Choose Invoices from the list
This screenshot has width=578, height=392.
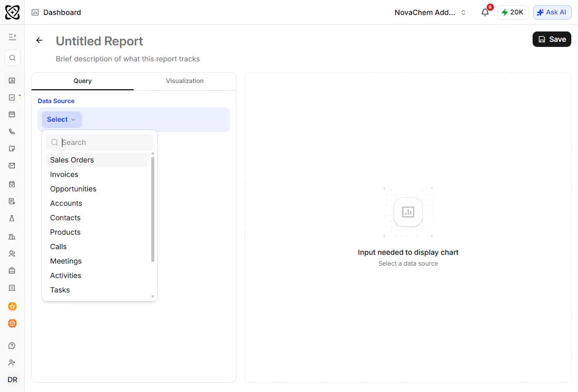click(97, 174)
